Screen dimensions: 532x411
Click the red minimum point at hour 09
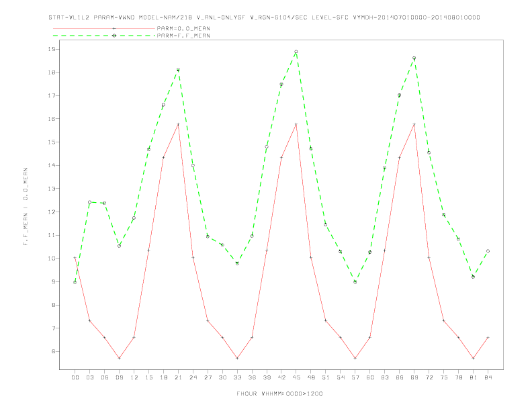pos(119,358)
